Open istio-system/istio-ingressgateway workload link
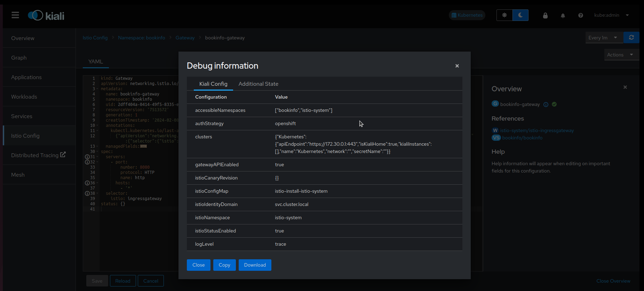 coord(537,130)
